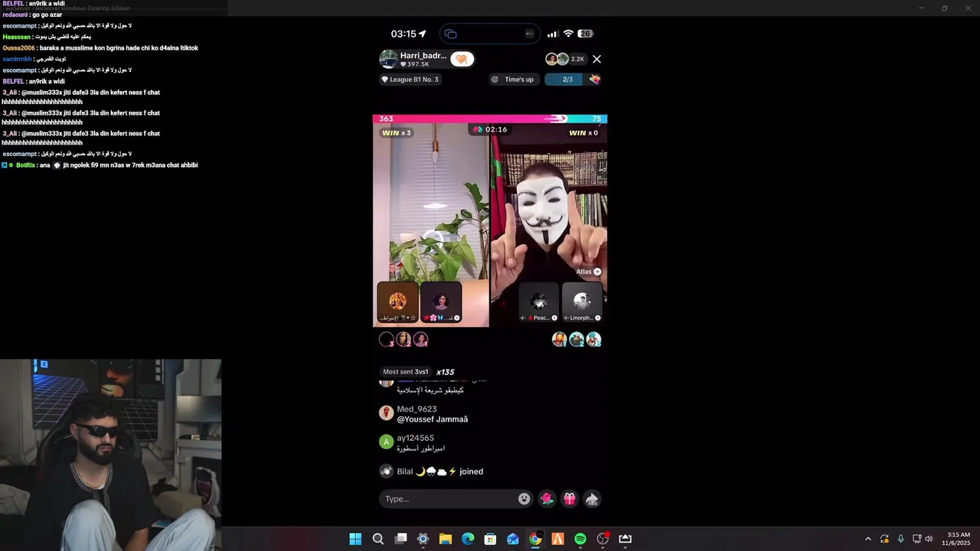Open the Outlook mail app on the taskbar
This screenshot has width=980, height=551.
coord(513,539)
